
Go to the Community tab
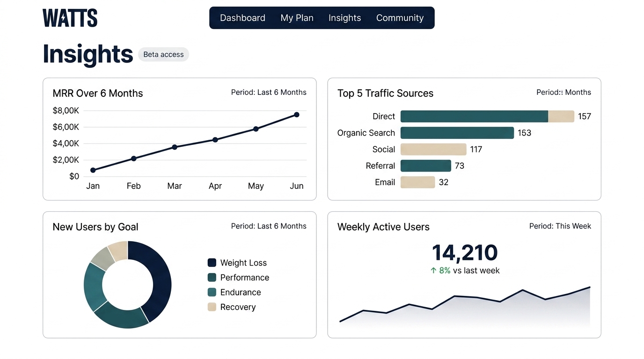400,18
